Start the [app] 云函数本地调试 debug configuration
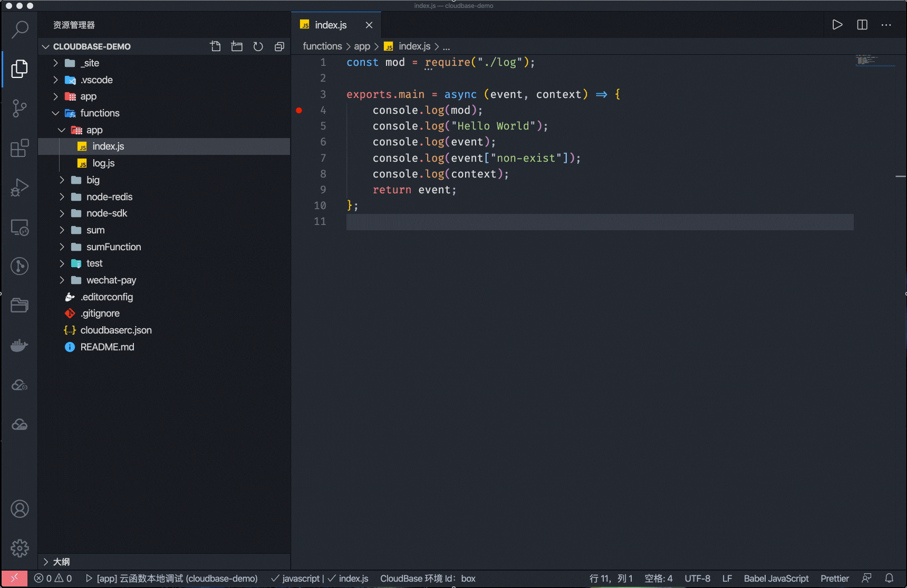Image resolution: width=907 pixels, height=588 pixels. (x=172, y=578)
